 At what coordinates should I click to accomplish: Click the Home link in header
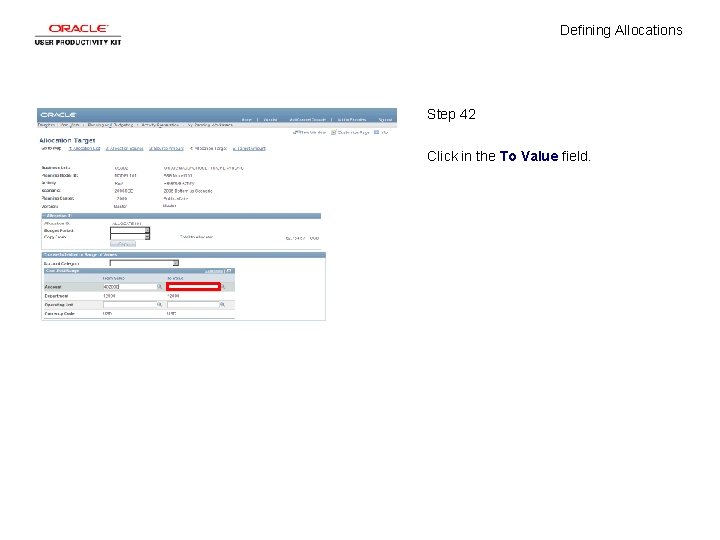pos(247,119)
